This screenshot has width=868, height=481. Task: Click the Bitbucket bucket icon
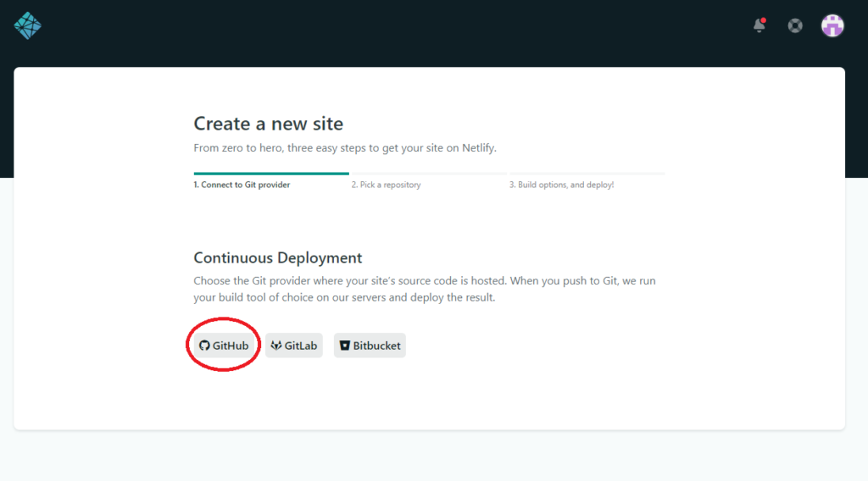[344, 346]
